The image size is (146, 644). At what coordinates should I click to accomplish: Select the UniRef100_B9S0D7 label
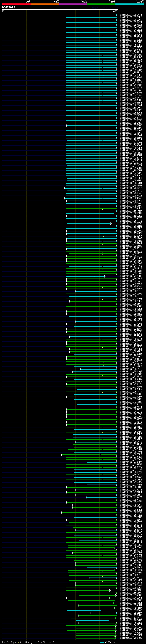pyautogui.click(x=131, y=70)
